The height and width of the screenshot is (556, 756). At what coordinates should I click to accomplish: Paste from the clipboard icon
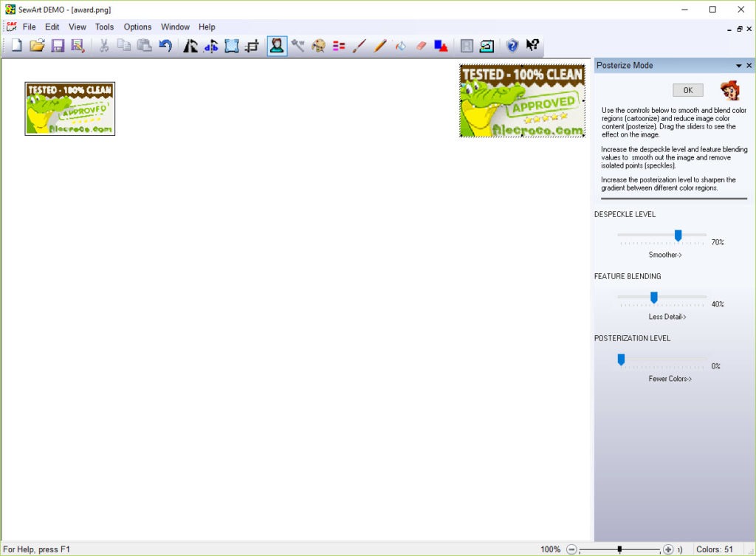(144, 46)
